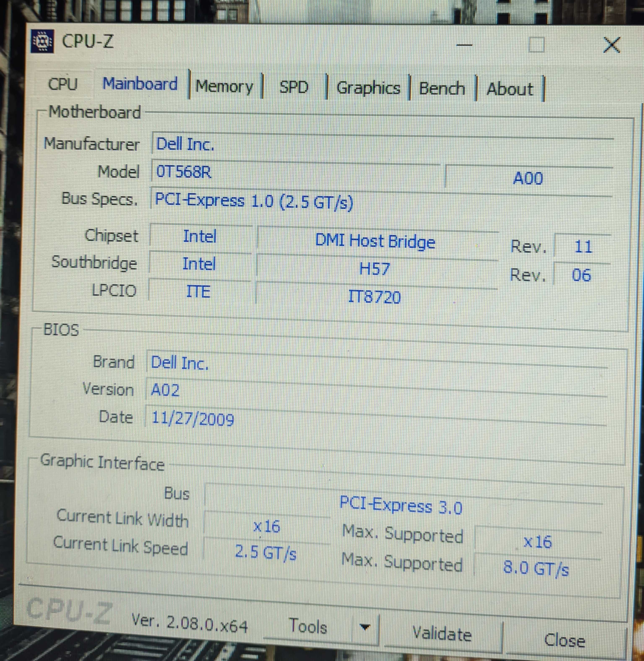
Task: Switch to the CPU tab
Action: coord(63,84)
